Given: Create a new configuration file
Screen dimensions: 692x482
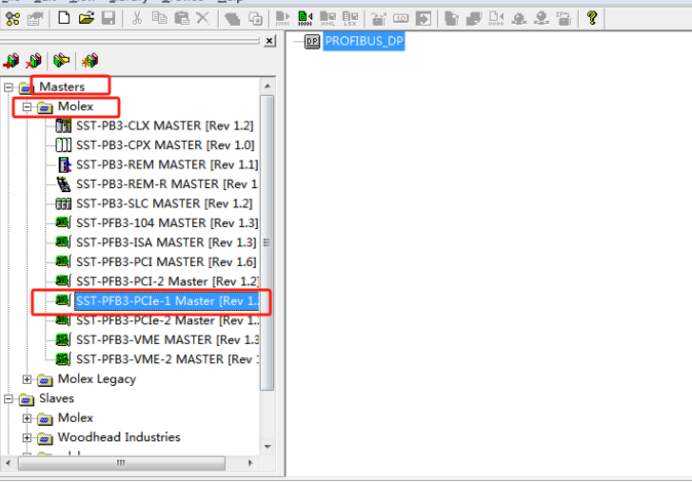Looking at the screenshot, I should click(x=64, y=18).
